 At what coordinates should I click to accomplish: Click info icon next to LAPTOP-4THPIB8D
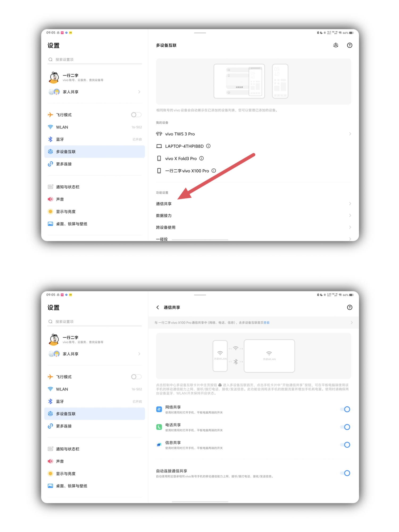[208, 146]
